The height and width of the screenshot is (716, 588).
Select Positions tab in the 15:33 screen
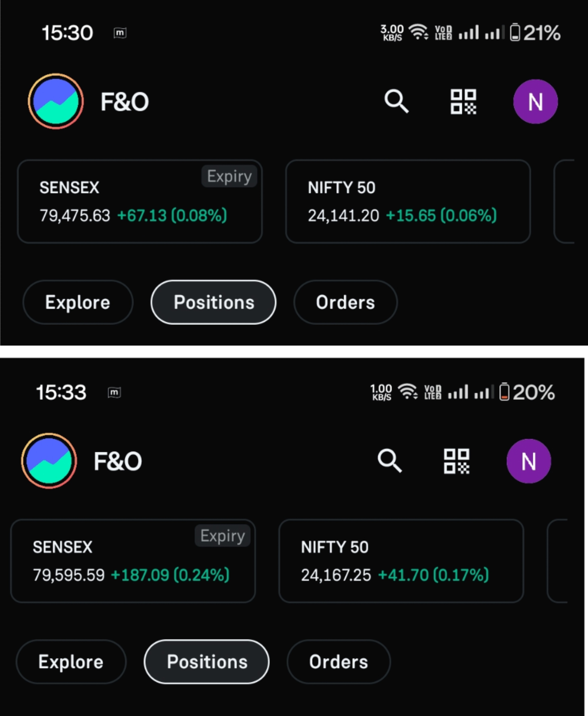tap(207, 662)
